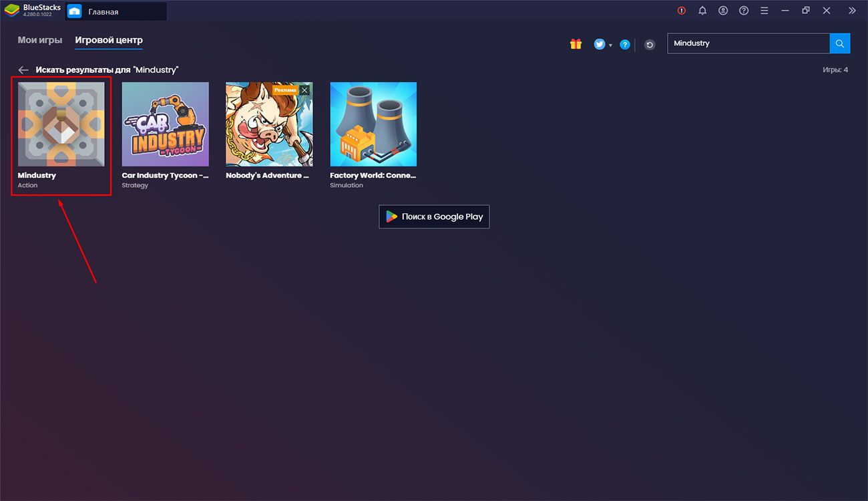
Task: Open the account profile icon
Action: click(723, 11)
